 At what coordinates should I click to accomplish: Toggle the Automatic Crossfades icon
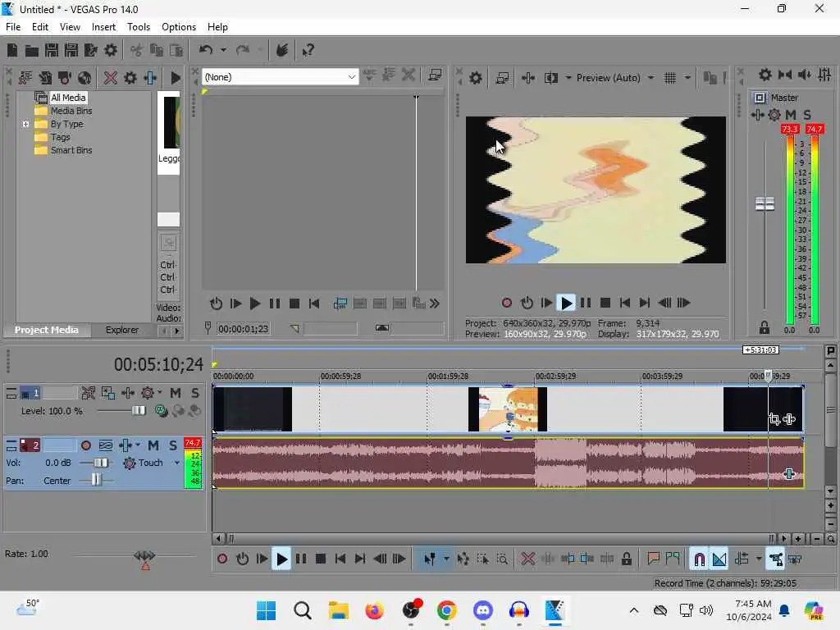point(719,559)
